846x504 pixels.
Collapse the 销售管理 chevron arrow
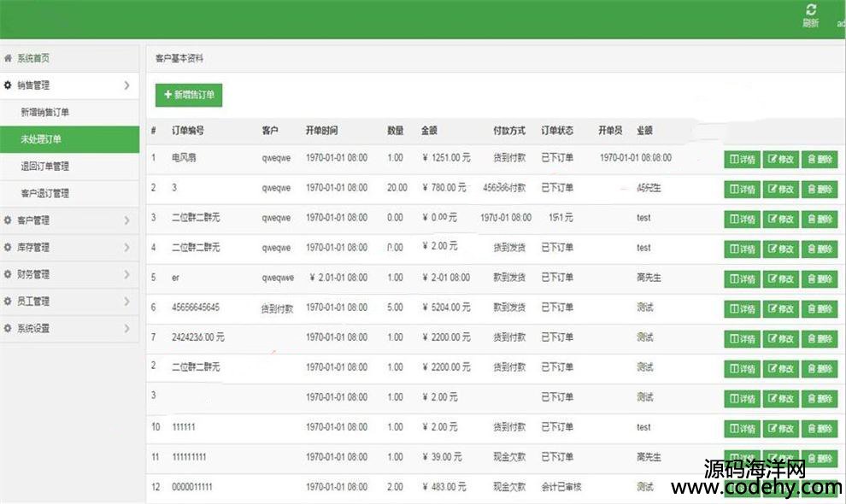(126, 85)
